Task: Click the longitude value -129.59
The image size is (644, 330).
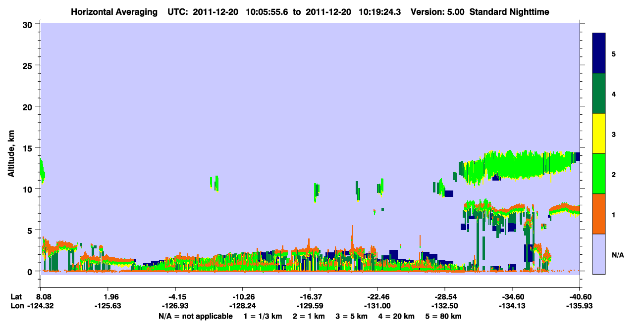Action: [310, 306]
